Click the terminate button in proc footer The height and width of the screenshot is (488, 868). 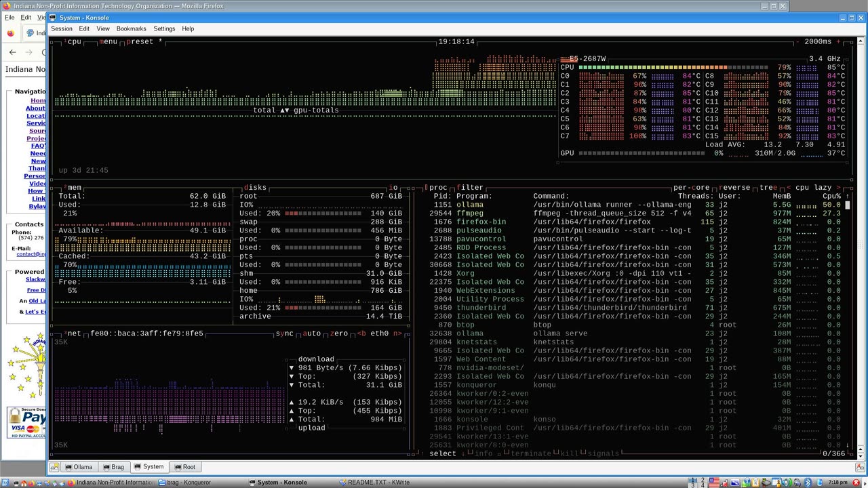coord(531,453)
